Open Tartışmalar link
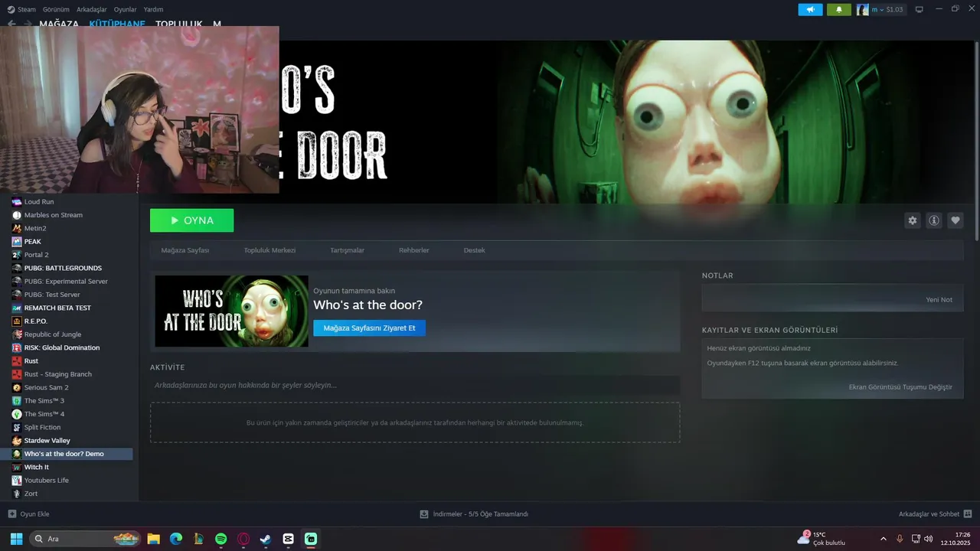The width and height of the screenshot is (980, 551). (x=347, y=250)
